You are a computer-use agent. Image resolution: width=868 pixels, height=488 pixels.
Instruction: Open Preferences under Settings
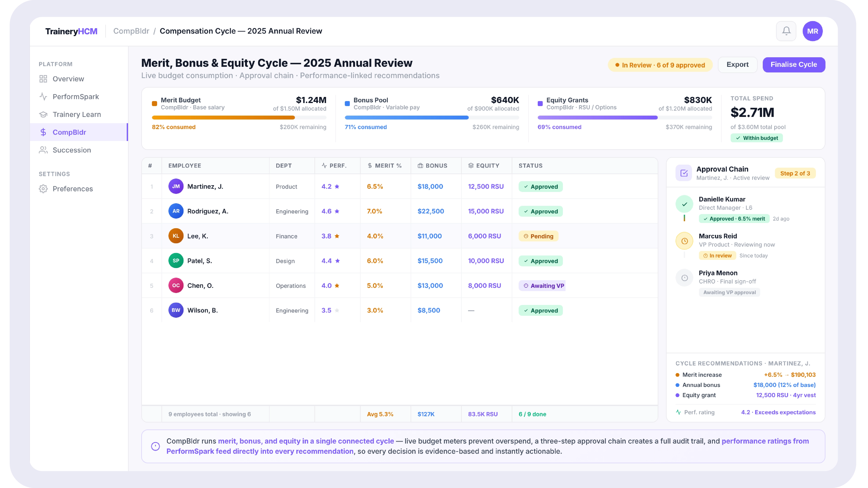(x=79, y=189)
